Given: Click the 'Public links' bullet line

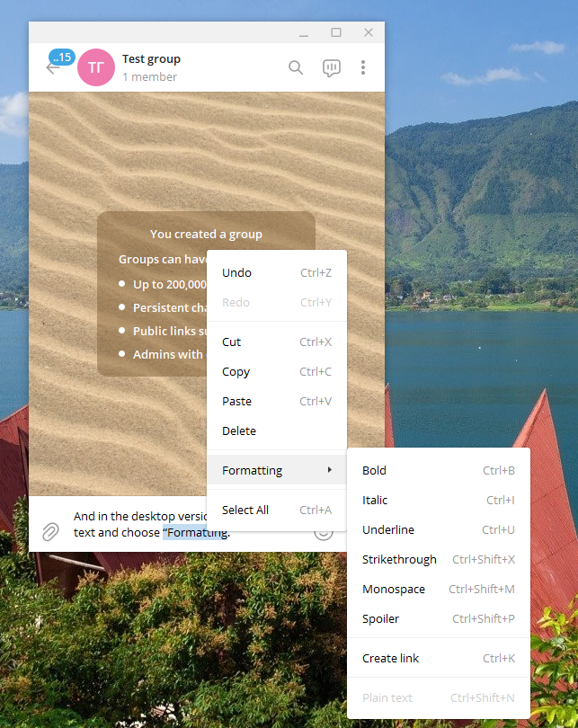Looking at the screenshot, I should (x=163, y=331).
